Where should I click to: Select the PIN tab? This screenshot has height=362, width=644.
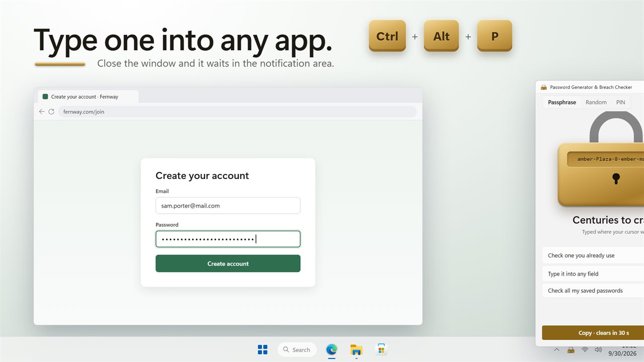pyautogui.click(x=621, y=102)
